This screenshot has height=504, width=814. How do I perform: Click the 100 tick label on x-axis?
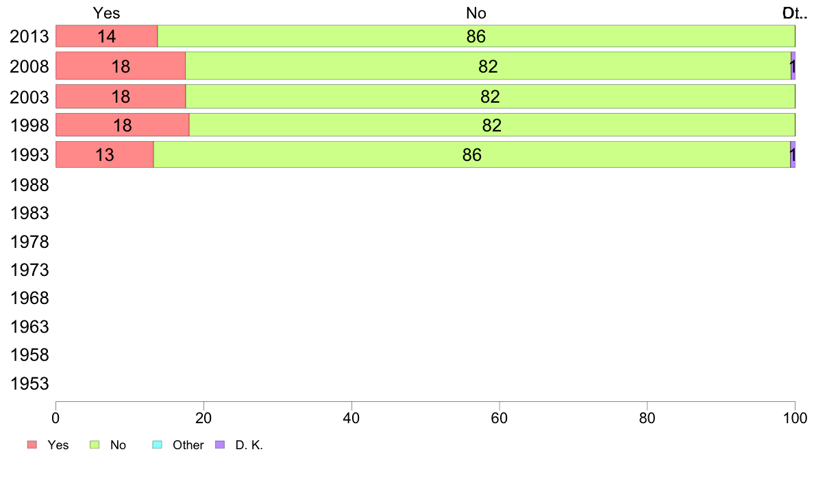pyautogui.click(x=795, y=416)
